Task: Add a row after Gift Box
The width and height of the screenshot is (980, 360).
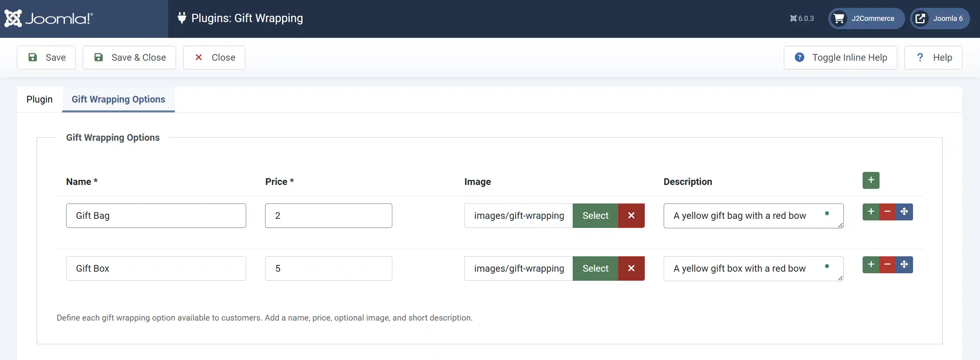Action: pyautogui.click(x=871, y=265)
